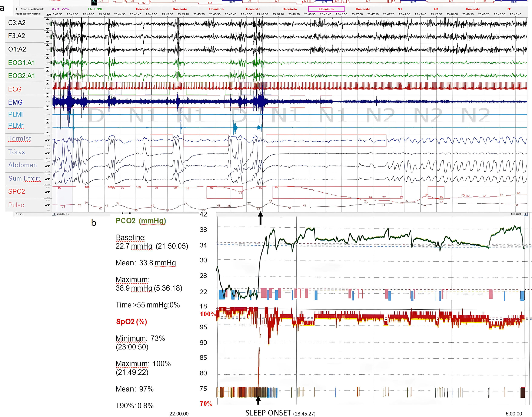This screenshot has width=532, height=417.
Task: Click time-axis arrows left of the timestamps
Action: coord(49,14)
